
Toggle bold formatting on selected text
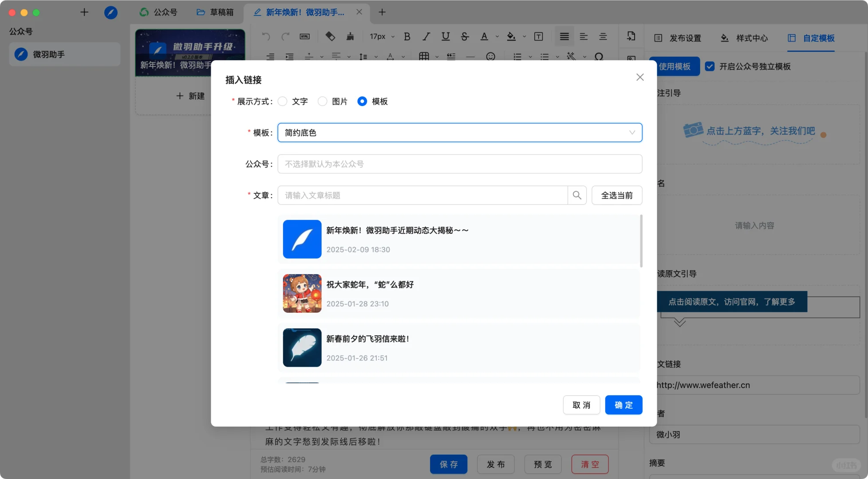(407, 36)
